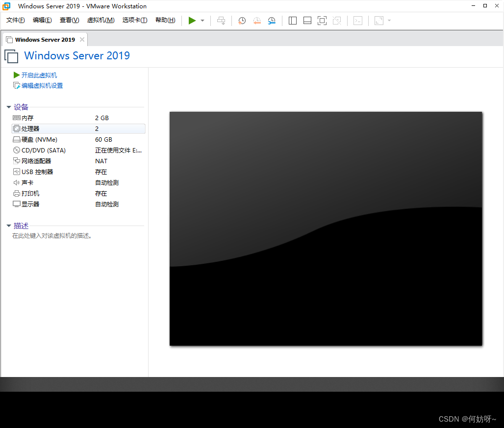Click the console view toolbar icon

point(358,21)
